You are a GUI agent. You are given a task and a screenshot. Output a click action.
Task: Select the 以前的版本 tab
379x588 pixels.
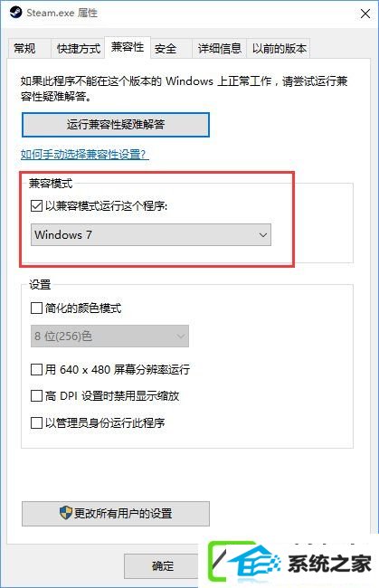(279, 48)
